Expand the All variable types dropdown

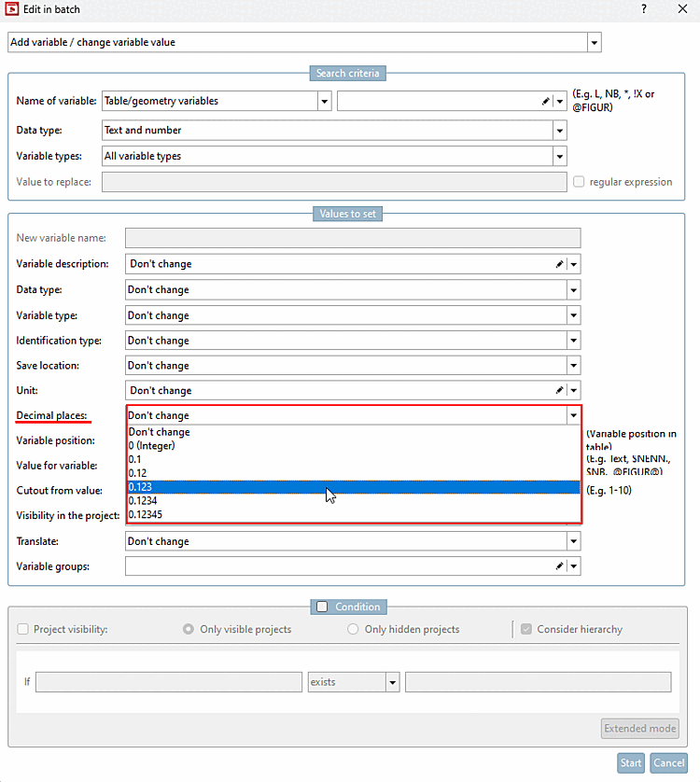pos(560,157)
